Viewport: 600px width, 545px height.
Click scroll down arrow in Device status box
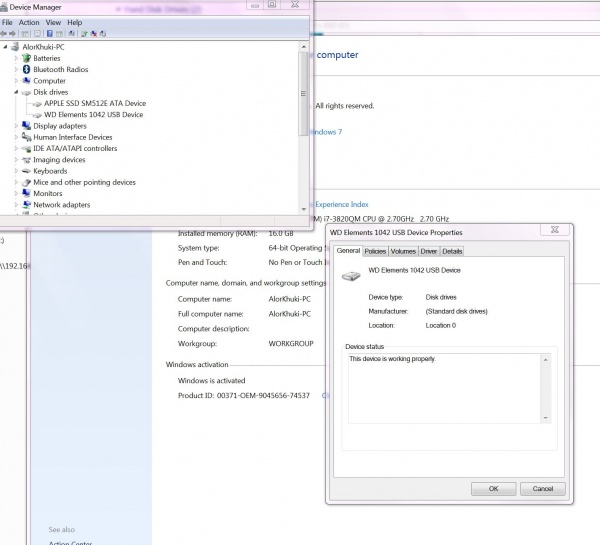tap(546, 418)
